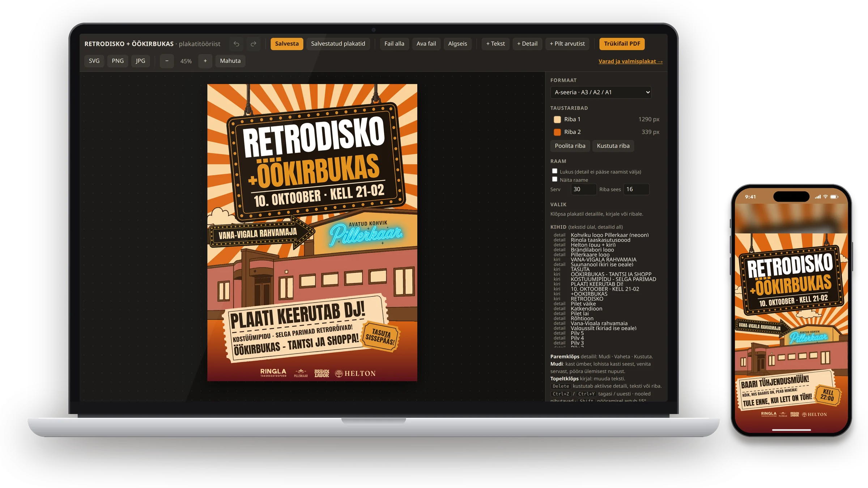Save the poster with Salvesta
This screenshot has height=488, width=868.
287,44
